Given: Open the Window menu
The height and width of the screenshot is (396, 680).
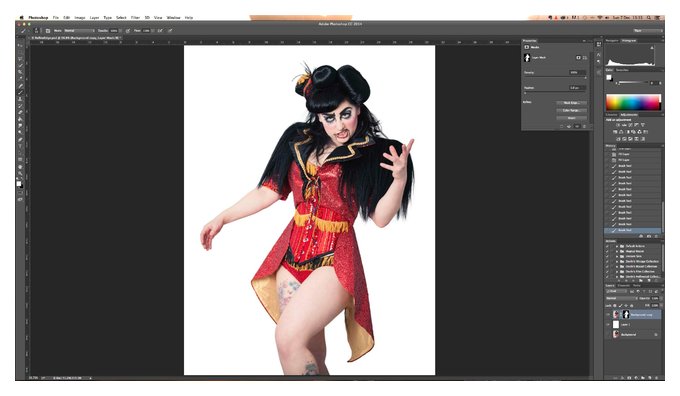Looking at the screenshot, I should pos(173,18).
